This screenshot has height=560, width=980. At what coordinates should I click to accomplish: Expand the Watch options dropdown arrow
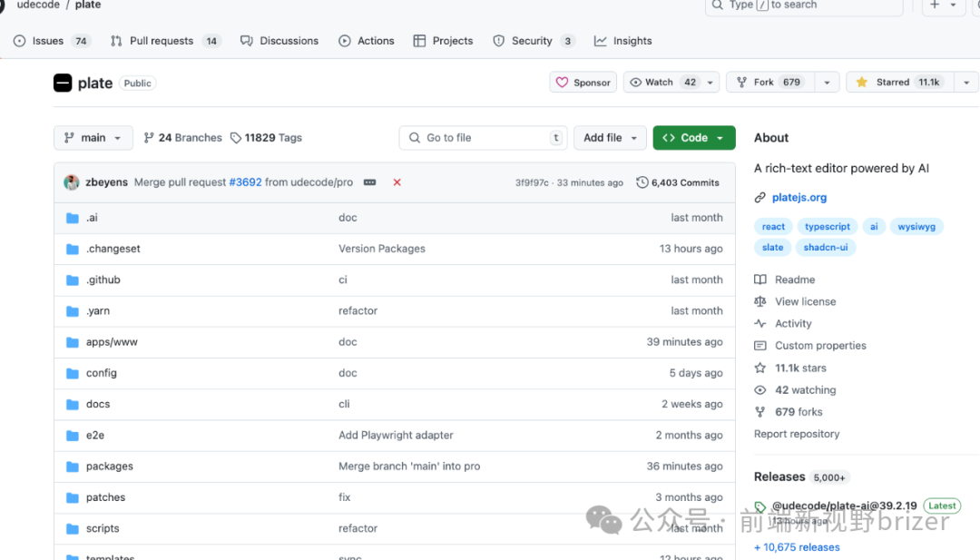(x=710, y=83)
